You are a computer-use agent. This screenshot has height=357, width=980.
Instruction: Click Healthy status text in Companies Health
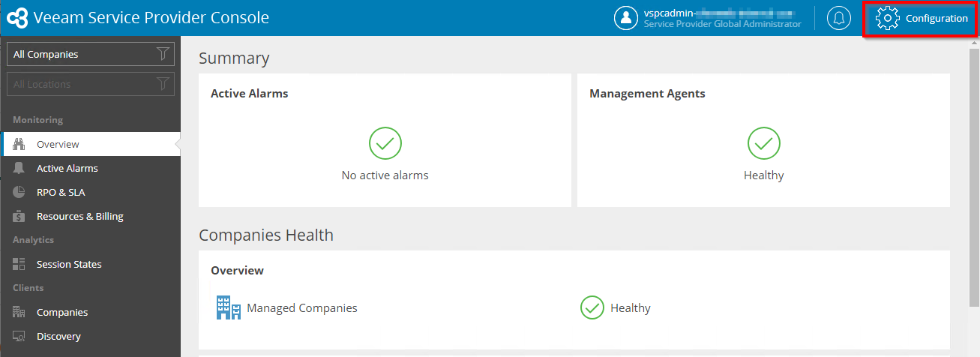point(631,307)
